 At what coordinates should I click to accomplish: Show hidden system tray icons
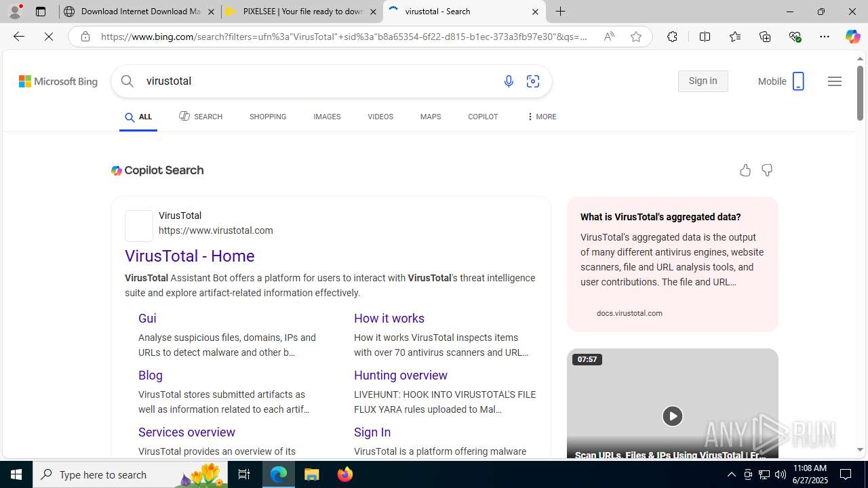click(x=731, y=474)
